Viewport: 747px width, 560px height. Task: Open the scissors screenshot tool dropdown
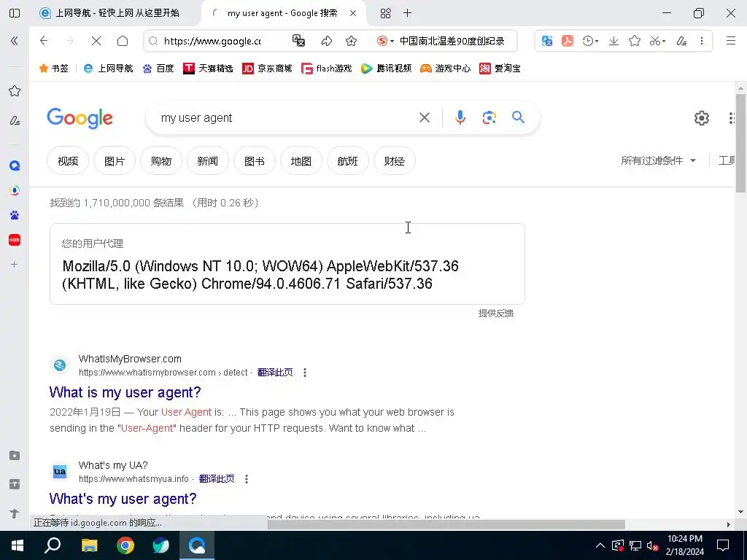click(657, 41)
